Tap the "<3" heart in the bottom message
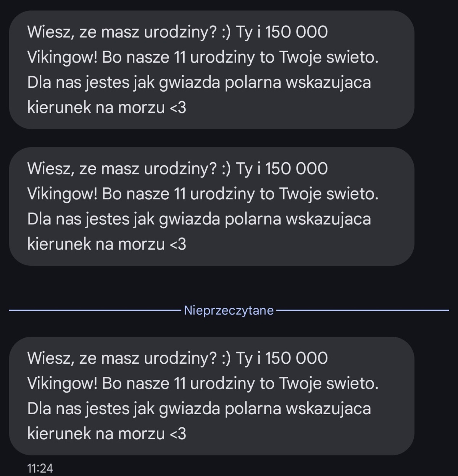The image size is (458, 476). pyautogui.click(x=177, y=434)
